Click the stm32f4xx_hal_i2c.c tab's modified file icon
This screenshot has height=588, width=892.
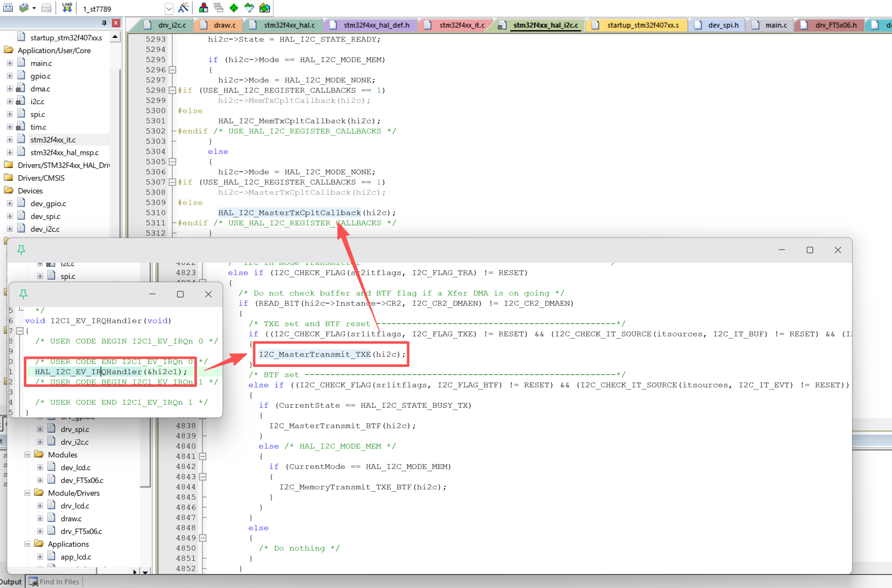point(502,26)
